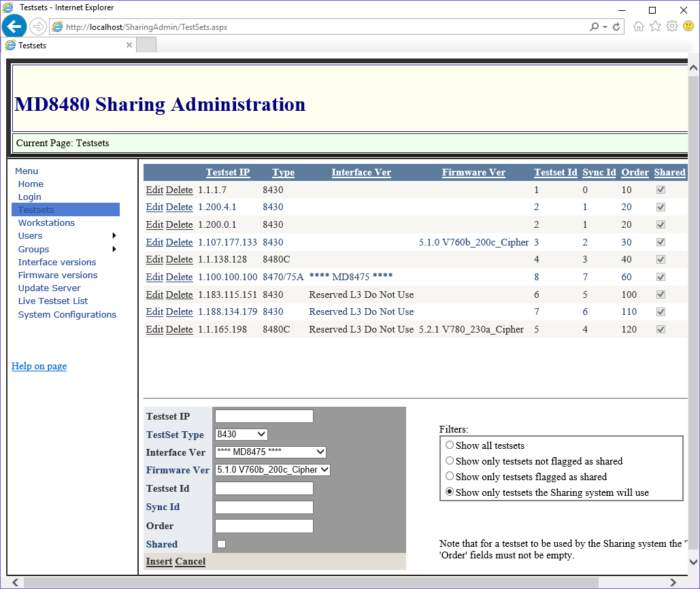Image resolution: width=700 pixels, height=589 pixels.
Task: Toggle Shared checkbox for testset 1.100.100.100
Action: tap(661, 277)
